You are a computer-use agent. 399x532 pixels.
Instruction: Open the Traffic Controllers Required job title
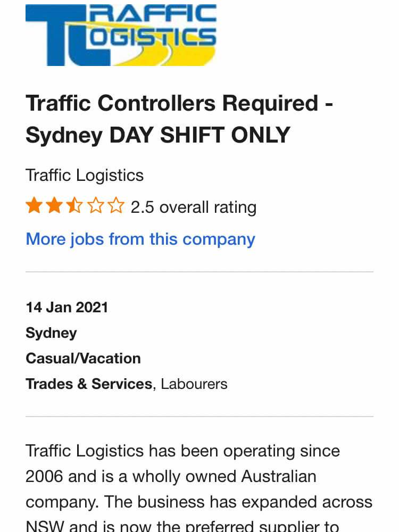179,119
